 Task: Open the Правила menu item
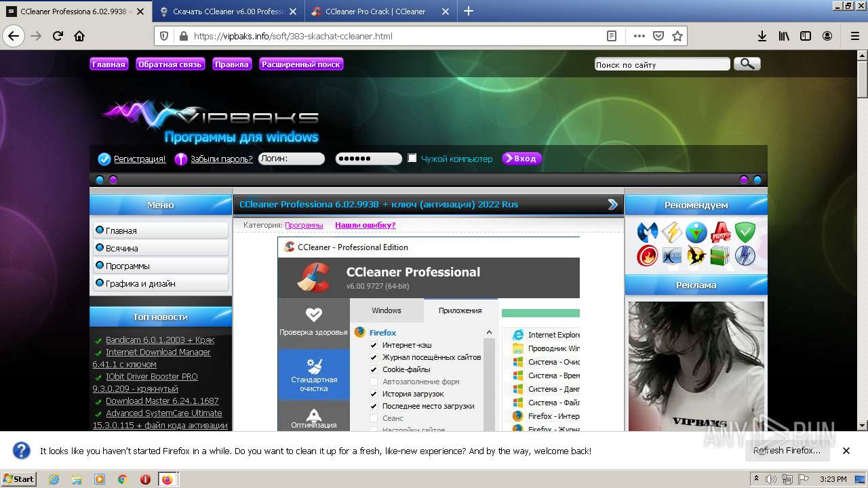(231, 64)
